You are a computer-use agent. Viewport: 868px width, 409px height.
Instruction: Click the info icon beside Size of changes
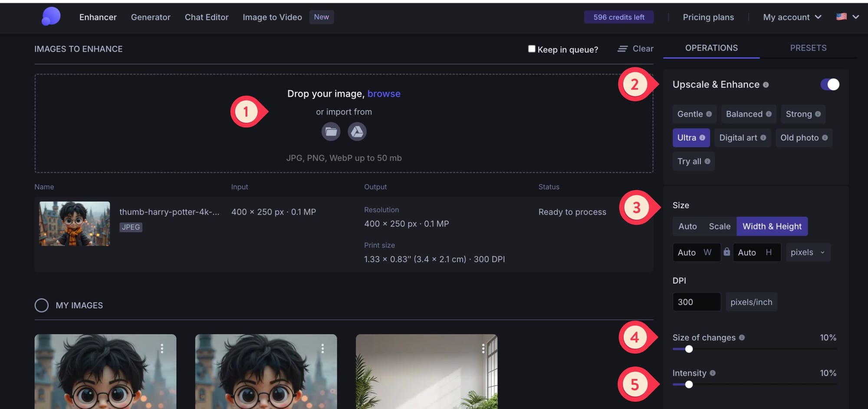741,337
